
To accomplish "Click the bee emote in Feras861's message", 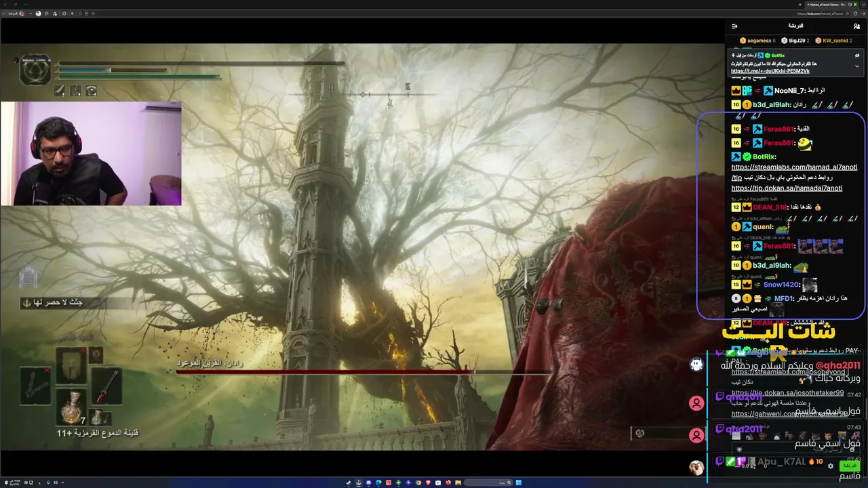I will pos(804,143).
